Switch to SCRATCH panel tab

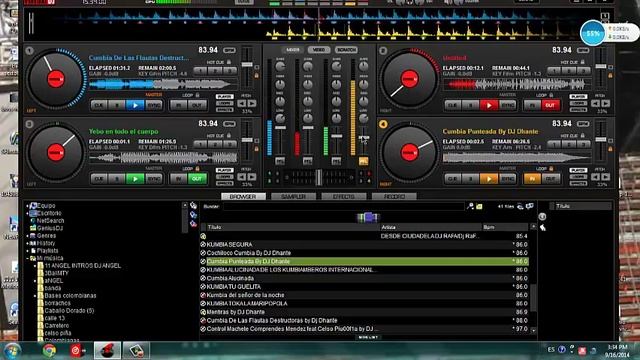coord(346,50)
